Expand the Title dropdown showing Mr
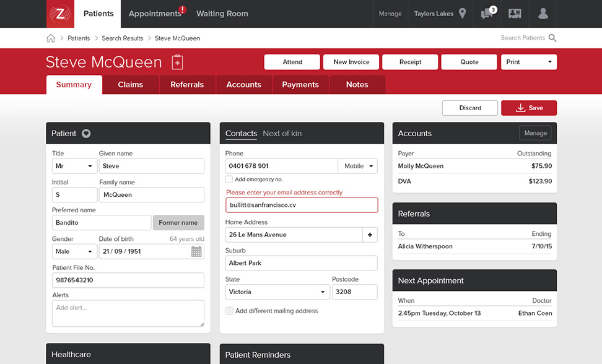 [x=74, y=166]
